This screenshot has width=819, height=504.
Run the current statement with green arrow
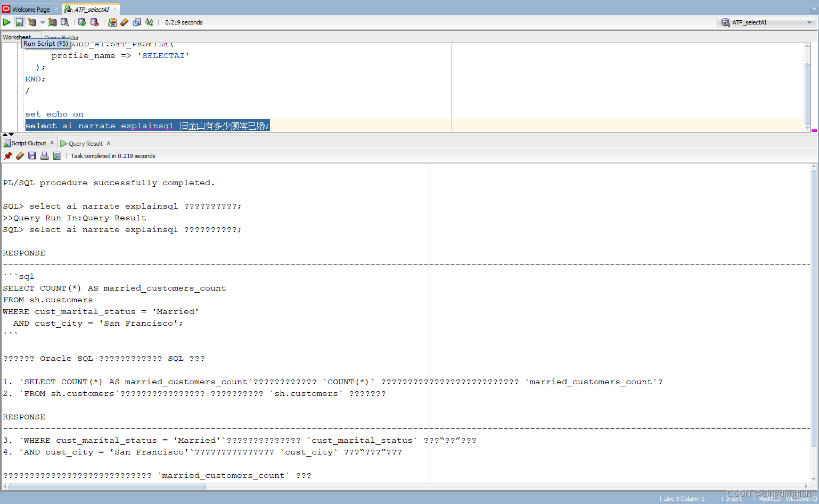click(6, 22)
